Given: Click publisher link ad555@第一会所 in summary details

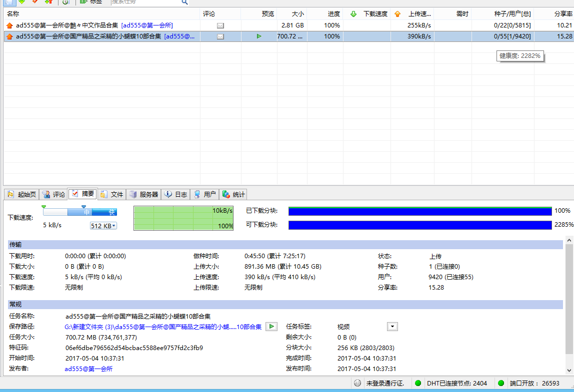Looking at the screenshot, I should (89, 369).
